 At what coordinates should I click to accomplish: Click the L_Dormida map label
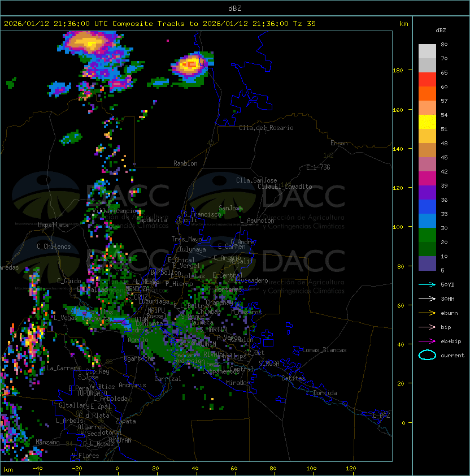(x=321, y=393)
